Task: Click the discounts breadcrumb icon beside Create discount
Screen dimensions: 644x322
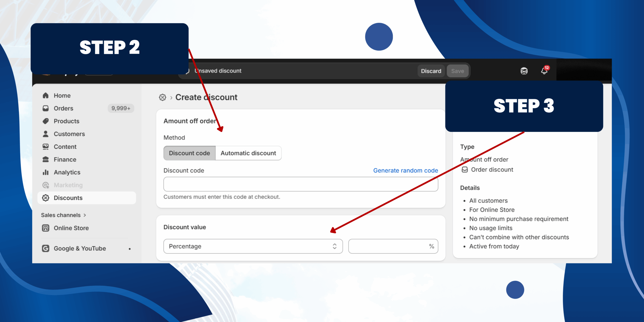Action: (163, 97)
